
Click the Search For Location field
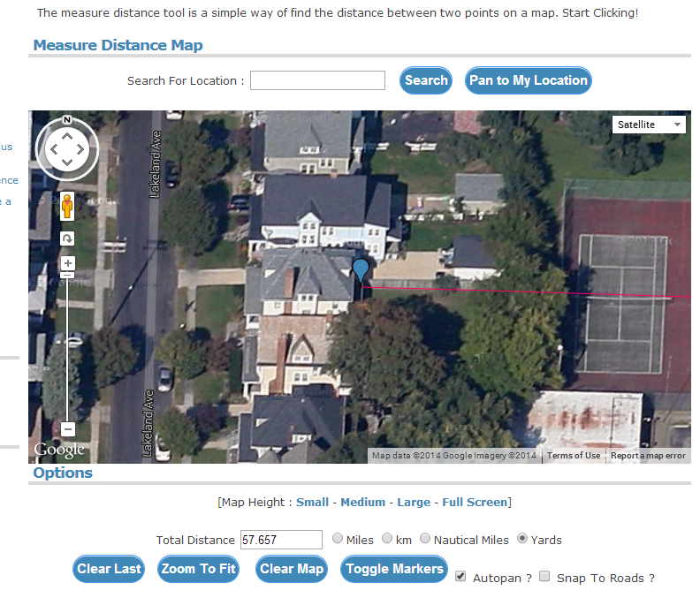pos(317,80)
